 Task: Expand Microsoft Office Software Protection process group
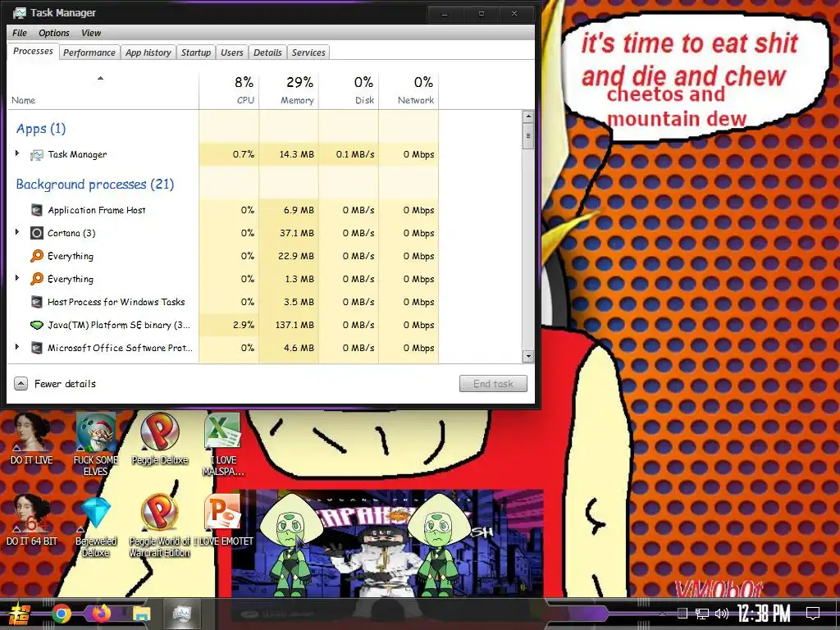coord(17,347)
